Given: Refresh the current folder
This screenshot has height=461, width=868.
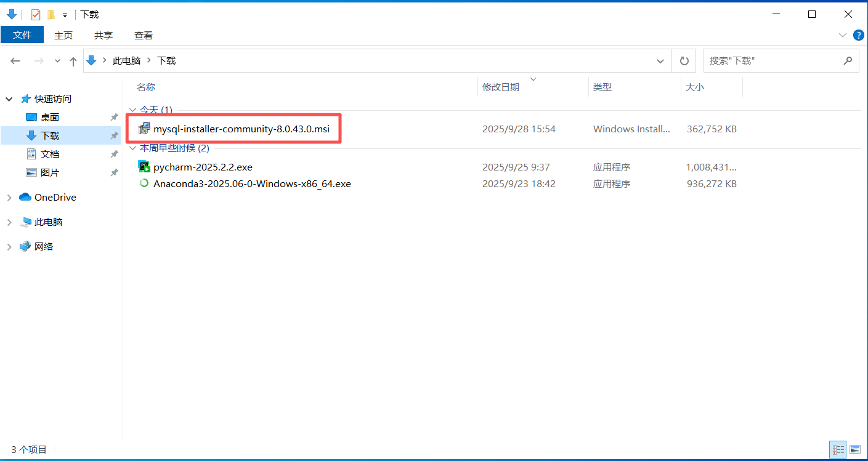Looking at the screenshot, I should 684,61.
